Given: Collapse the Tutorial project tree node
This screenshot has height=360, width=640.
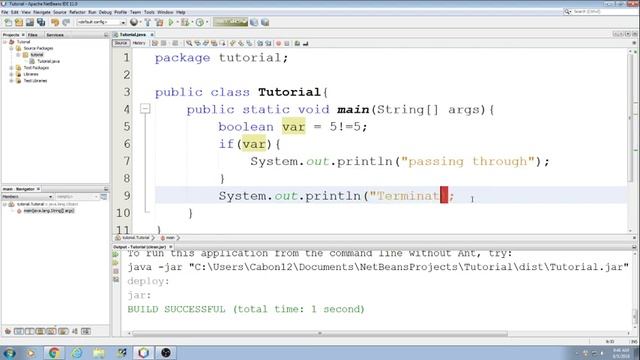Looking at the screenshot, I should click(5, 42).
